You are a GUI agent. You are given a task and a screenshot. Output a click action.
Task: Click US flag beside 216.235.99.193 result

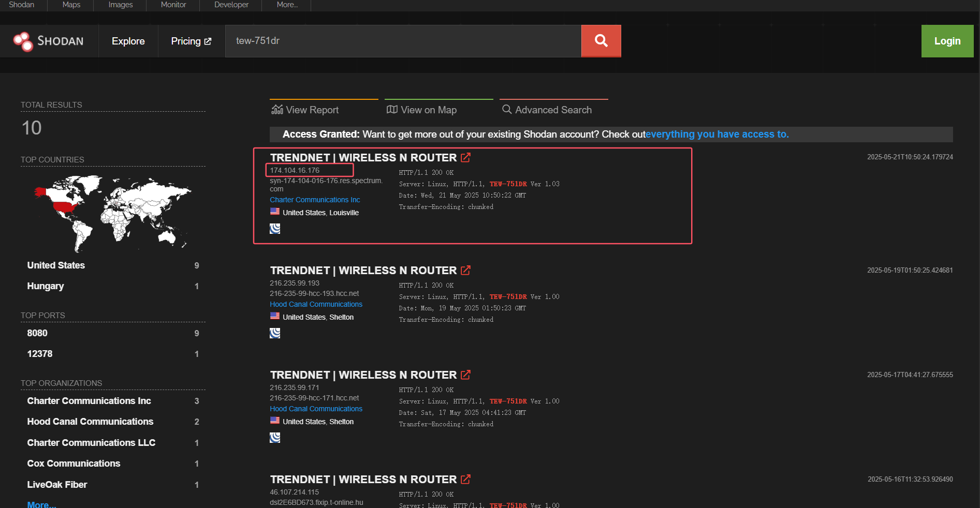click(x=275, y=316)
